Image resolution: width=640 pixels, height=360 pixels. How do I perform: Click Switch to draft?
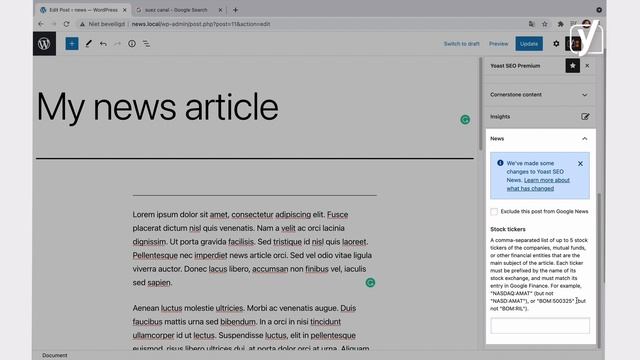coord(462,44)
